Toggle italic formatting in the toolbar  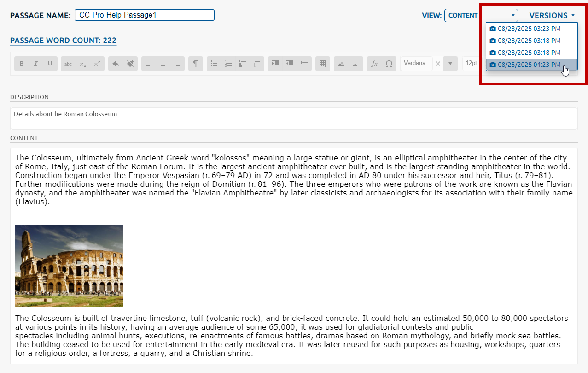tap(36, 64)
